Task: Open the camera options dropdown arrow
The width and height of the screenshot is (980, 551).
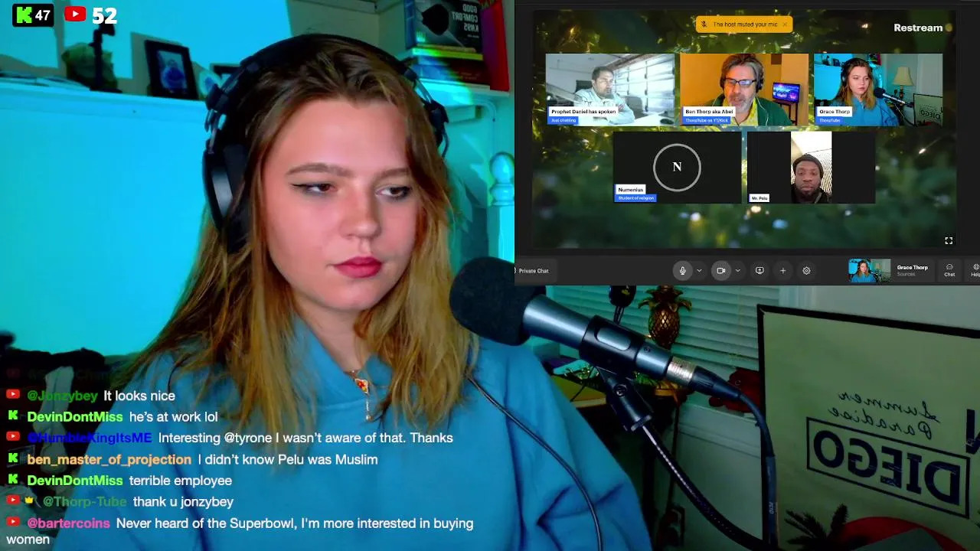Action: [738, 270]
